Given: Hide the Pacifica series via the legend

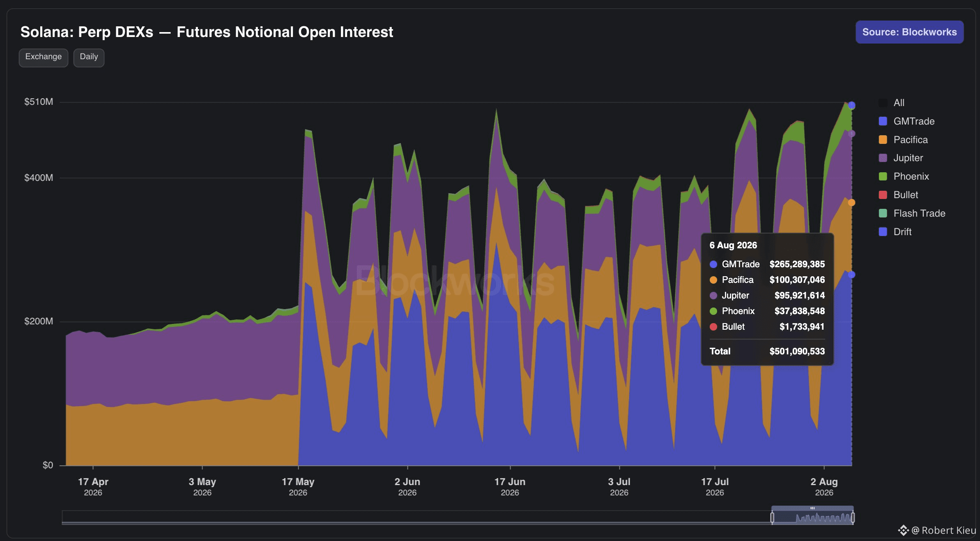Looking at the screenshot, I should coord(903,140).
